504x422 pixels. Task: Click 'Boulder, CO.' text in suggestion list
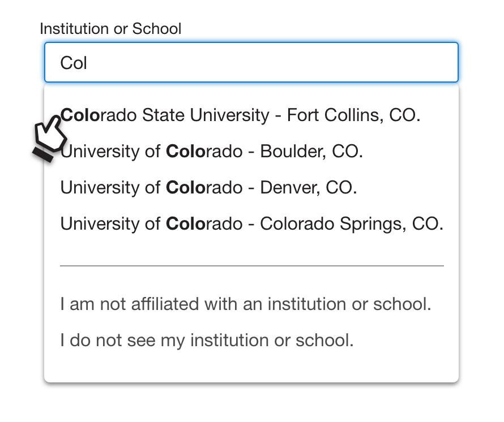pyautogui.click(x=311, y=152)
